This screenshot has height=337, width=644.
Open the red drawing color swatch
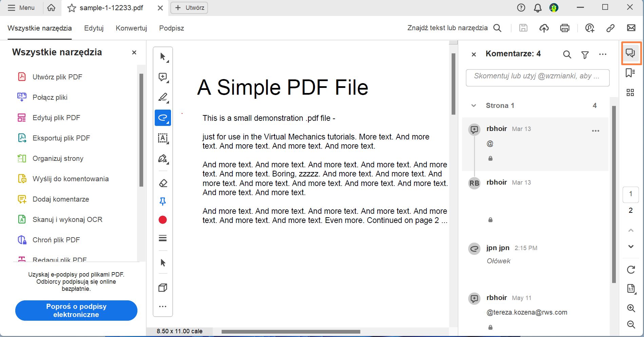[x=163, y=220]
